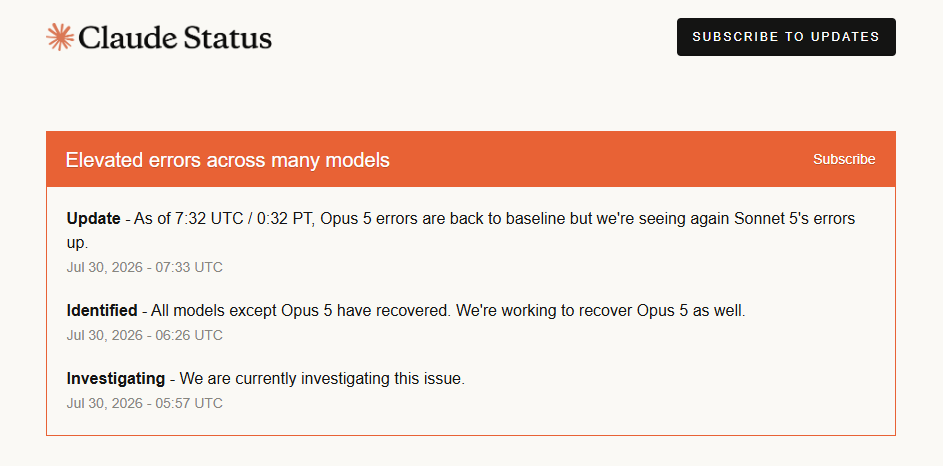Open the Elevated errors across many models incident
Viewport: 943px width, 466px height.
pyautogui.click(x=227, y=160)
